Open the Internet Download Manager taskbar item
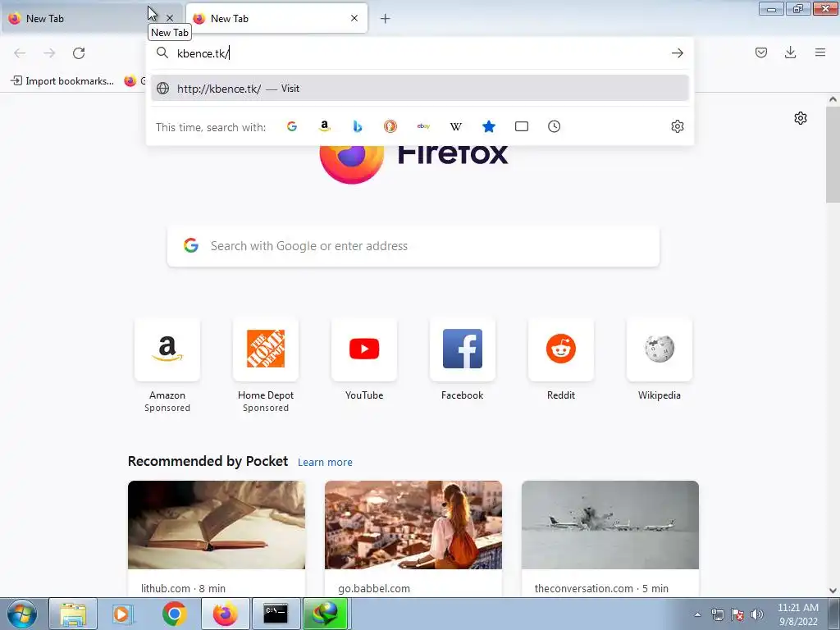Viewport: 840px width, 630px height. point(326,614)
